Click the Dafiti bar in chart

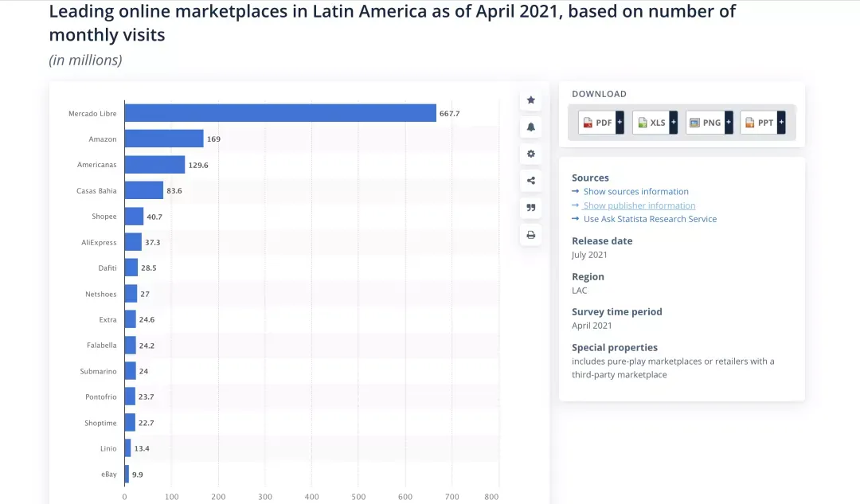click(131, 268)
